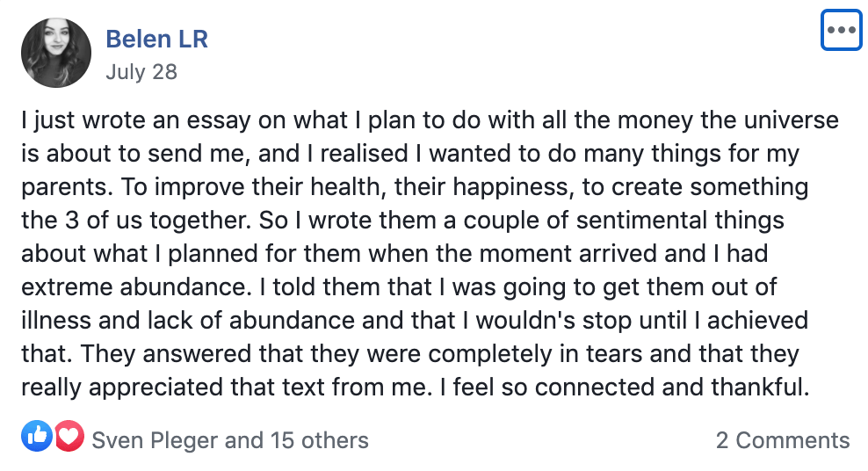Open Belen LR's profile picture
Viewport: 868px width, 471px height.
pos(56,53)
